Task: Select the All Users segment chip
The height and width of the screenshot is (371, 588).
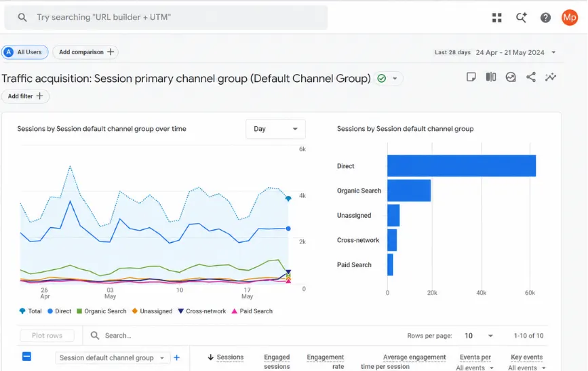Action: point(24,52)
